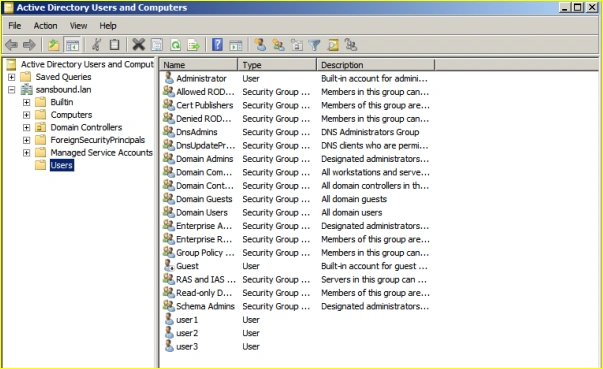The width and height of the screenshot is (603, 369).
Task: Select the user3 account row
Action: (x=296, y=346)
